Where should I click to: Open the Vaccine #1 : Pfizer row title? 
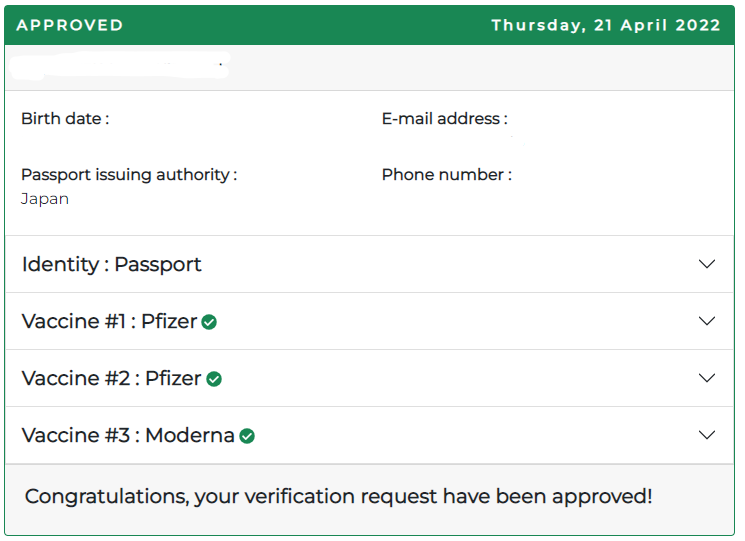(109, 322)
